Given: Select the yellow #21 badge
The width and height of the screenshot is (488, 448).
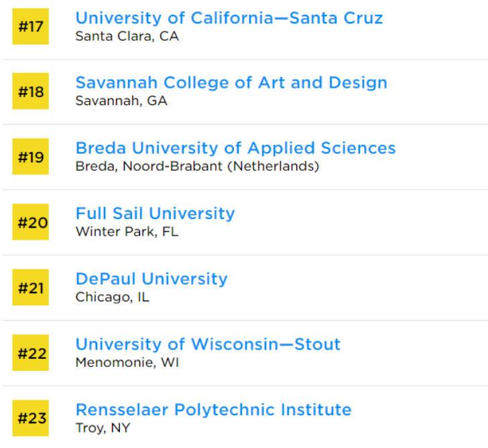Looking at the screenshot, I should point(31,287).
